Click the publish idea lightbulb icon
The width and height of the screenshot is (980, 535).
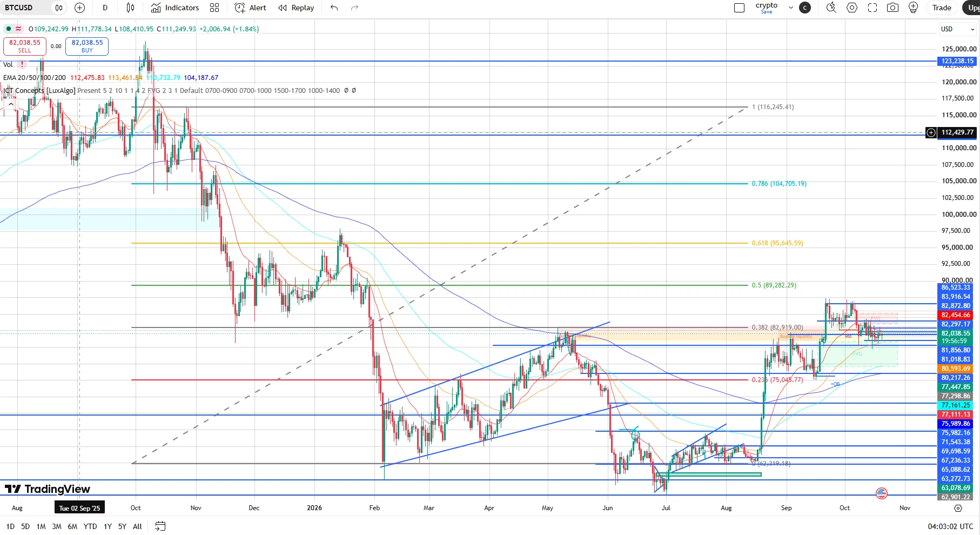(x=914, y=8)
